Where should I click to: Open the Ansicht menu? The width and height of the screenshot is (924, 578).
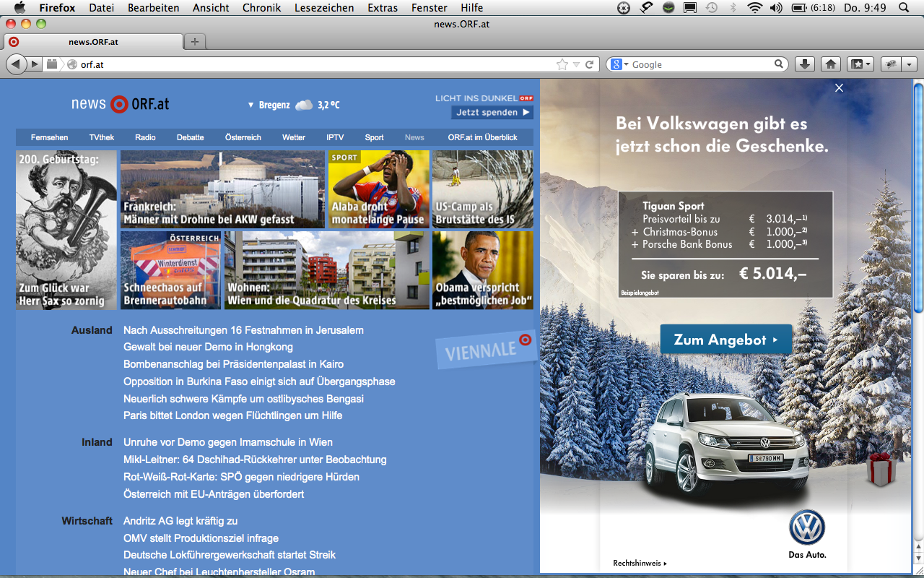[x=211, y=7]
